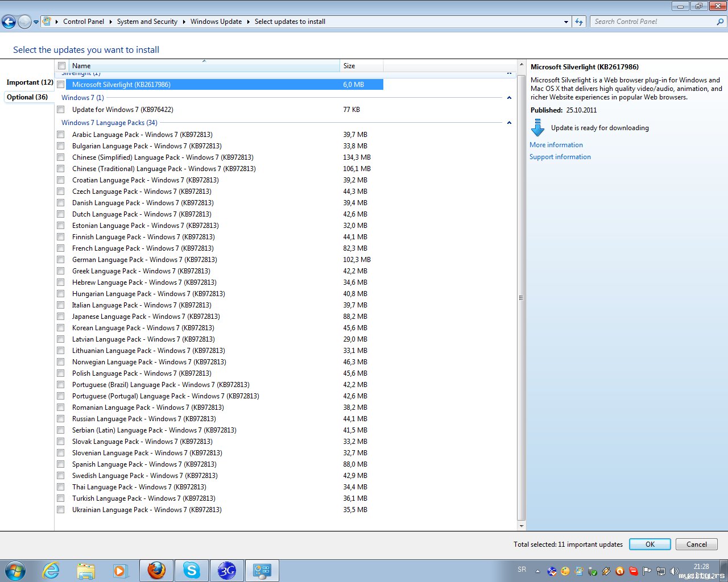Click the Control Panel icon in address bar
The width and height of the screenshot is (728, 582).
(x=47, y=22)
